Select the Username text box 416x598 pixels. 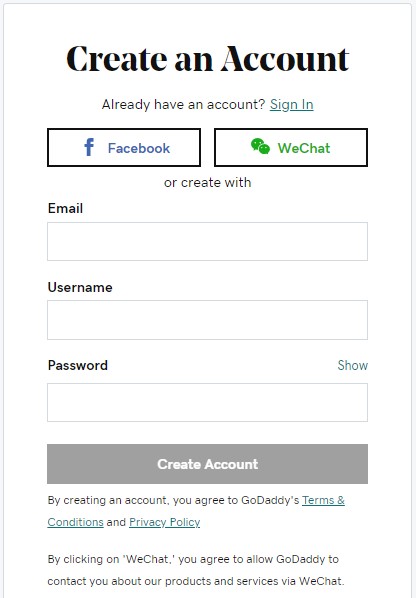coord(207,320)
